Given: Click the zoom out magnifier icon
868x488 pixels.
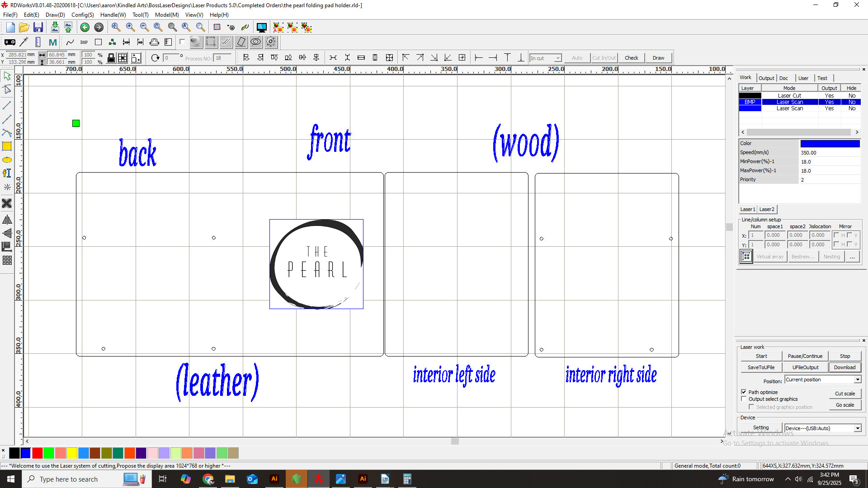Looking at the screenshot, I should [x=144, y=28].
